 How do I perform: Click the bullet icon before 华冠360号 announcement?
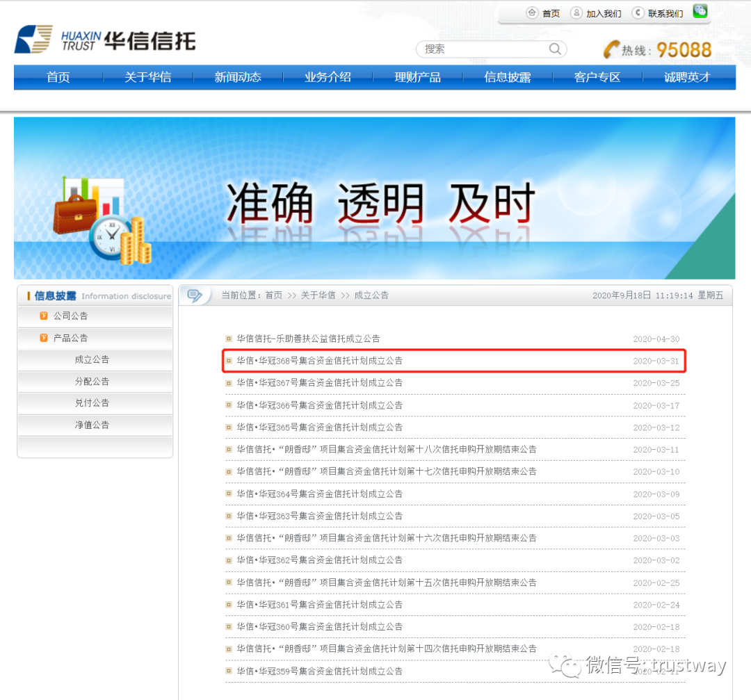pos(229,627)
